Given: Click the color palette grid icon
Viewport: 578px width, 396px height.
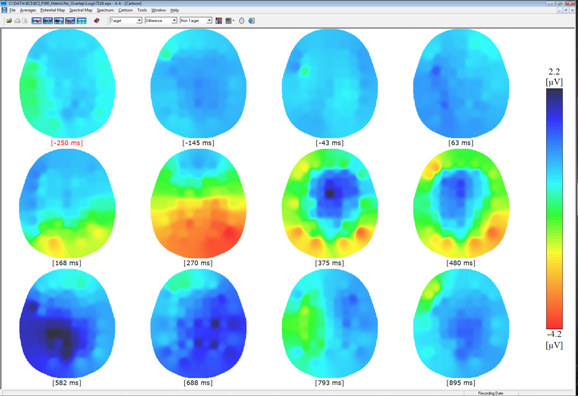Looking at the screenshot, I should 219,21.
